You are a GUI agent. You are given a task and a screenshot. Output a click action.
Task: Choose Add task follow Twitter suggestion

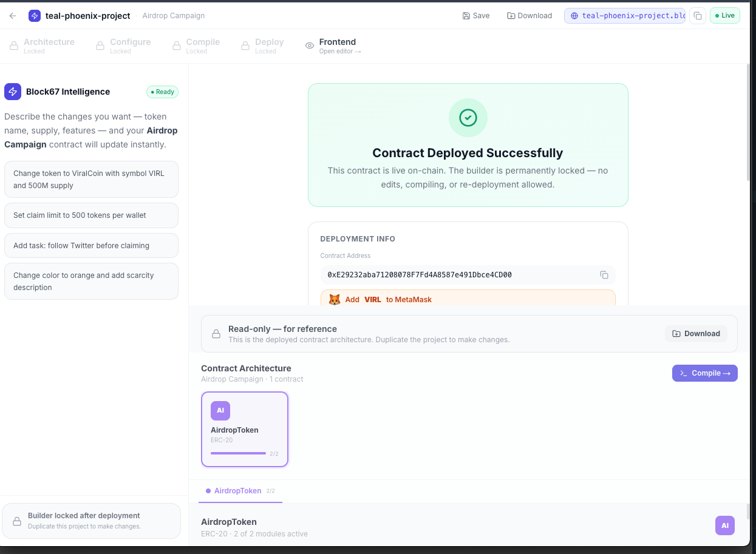point(91,246)
